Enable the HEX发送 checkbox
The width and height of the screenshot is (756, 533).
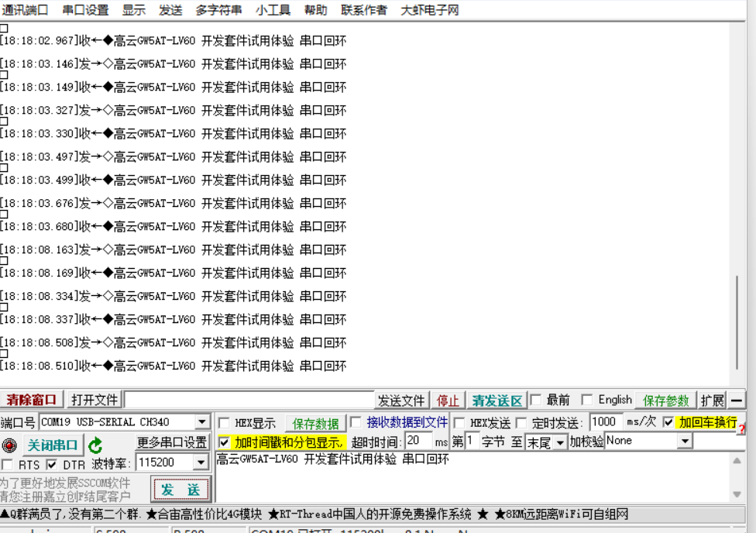point(459,423)
